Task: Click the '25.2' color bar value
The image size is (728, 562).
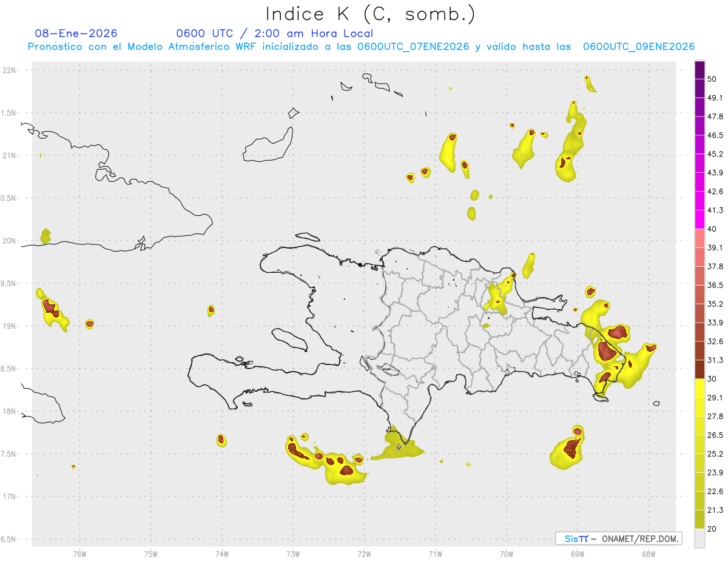Action: 715,454
